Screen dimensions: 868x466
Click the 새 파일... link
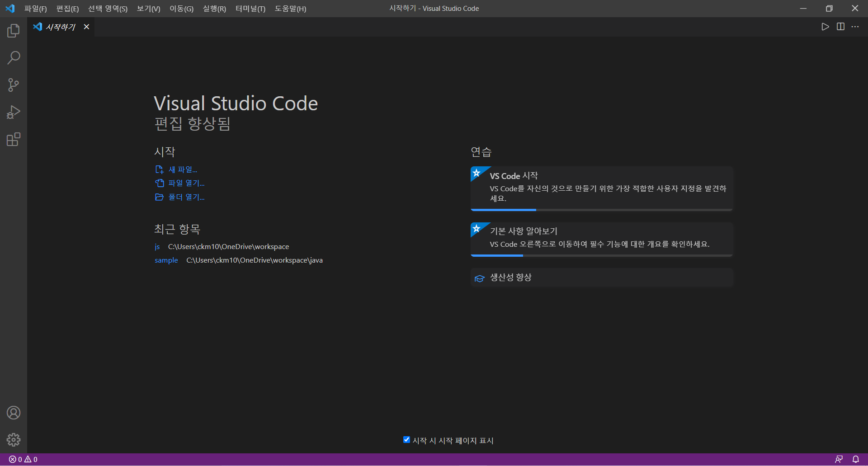point(183,169)
